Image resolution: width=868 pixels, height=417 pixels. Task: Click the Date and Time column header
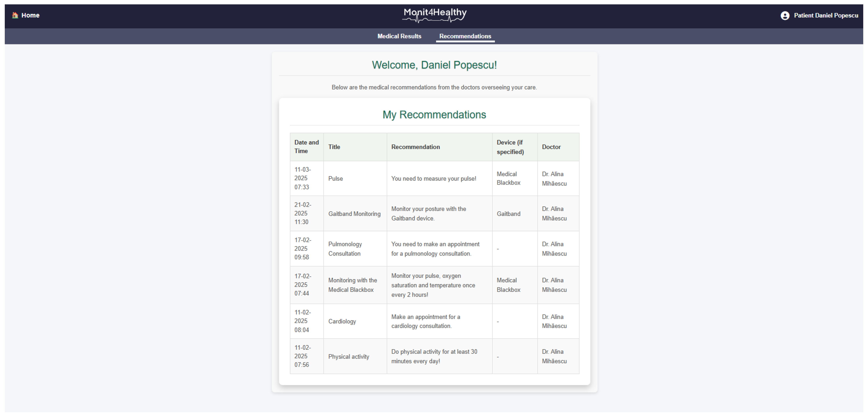click(x=306, y=147)
